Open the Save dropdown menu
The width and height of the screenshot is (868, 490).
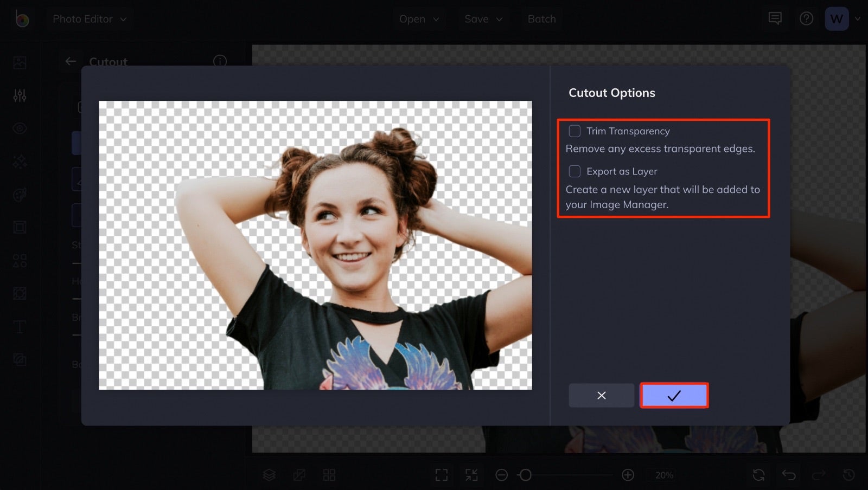(x=483, y=18)
